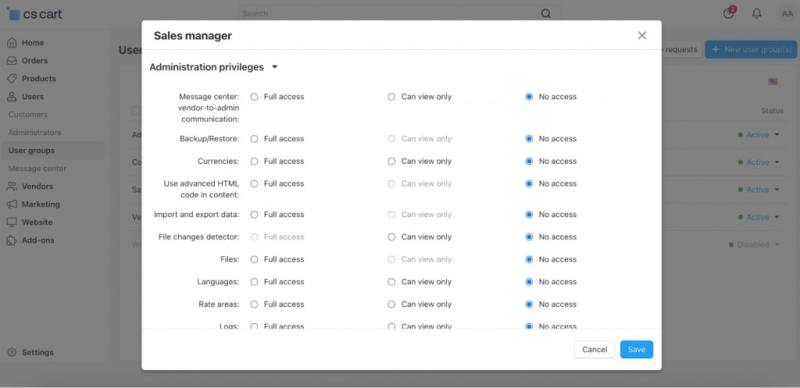Select Full access for Backup/Restore
Screen dimensions: 800x388
pos(254,139)
